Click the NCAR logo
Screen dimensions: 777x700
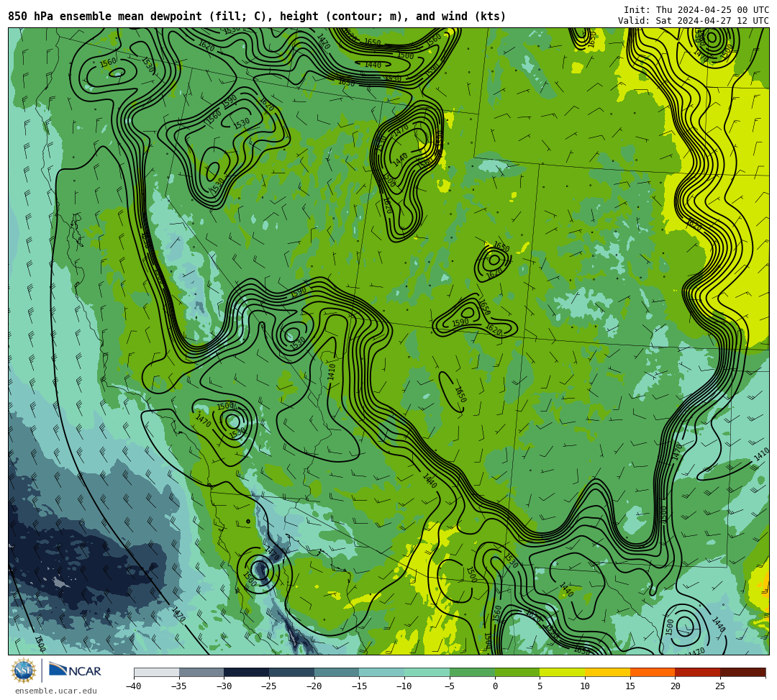click(75, 671)
